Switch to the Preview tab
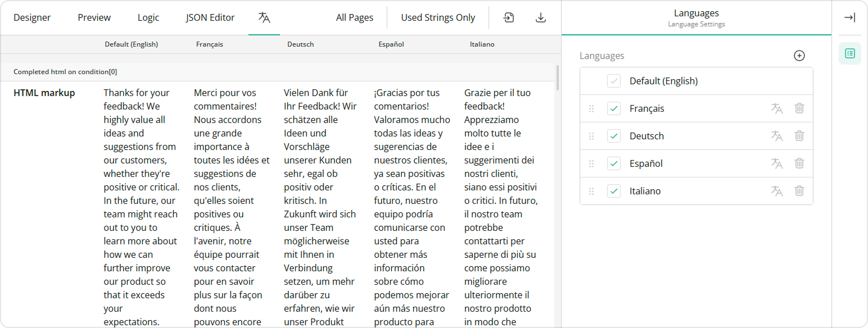The width and height of the screenshot is (868, 328). click(94, 17)
